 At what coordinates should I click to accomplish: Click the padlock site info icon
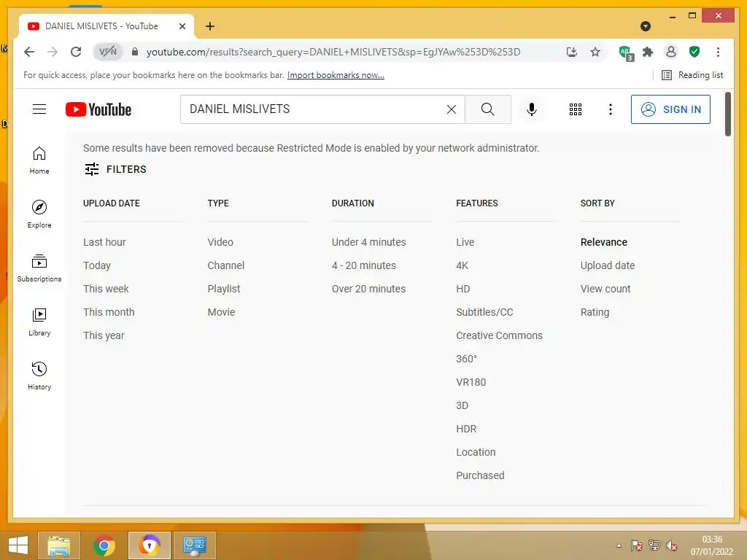click(x=135, y=52)
